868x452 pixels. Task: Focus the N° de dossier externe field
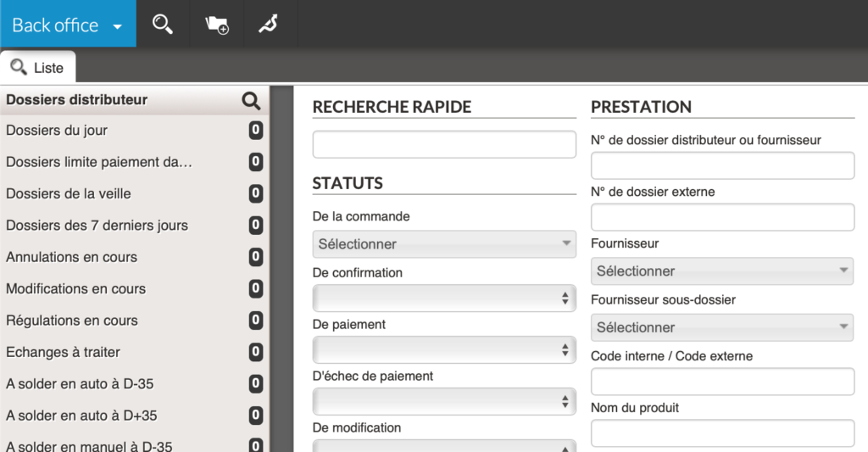point(722,218)
